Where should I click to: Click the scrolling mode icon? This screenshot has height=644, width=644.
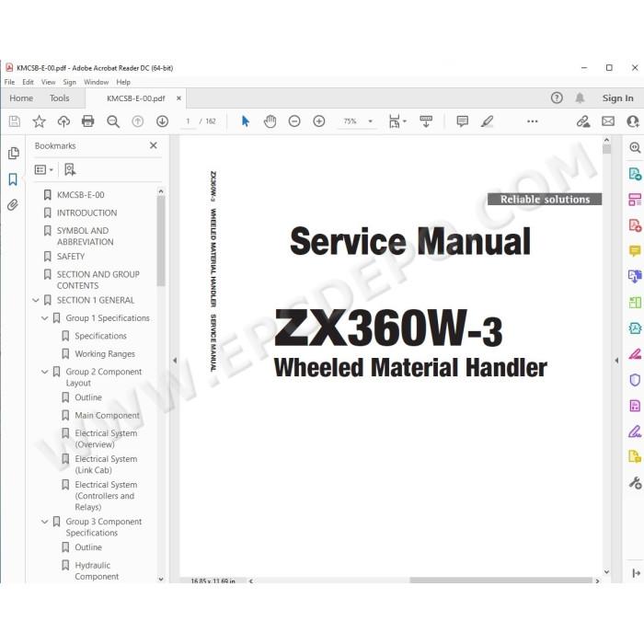[x=426, y=121]
